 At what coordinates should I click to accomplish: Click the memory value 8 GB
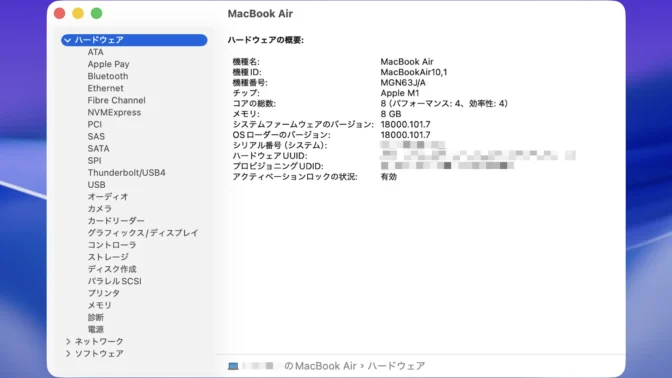tap(391, 114)
